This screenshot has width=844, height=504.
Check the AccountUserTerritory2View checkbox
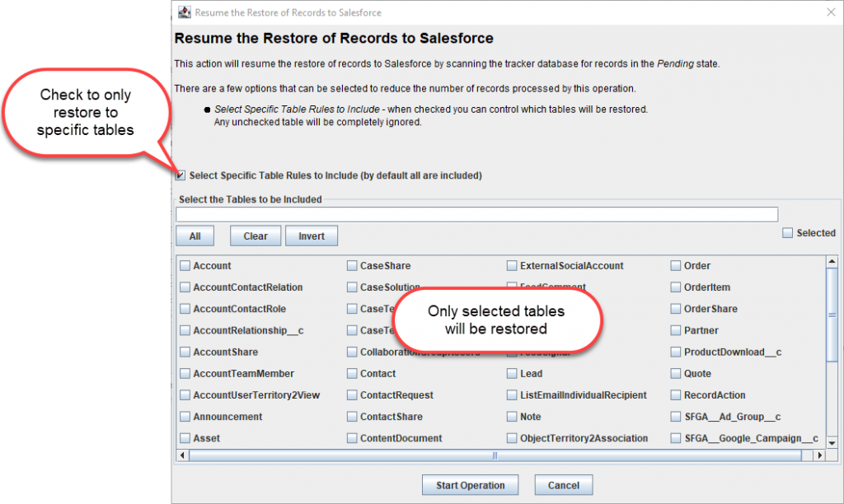tap(185, 394)
